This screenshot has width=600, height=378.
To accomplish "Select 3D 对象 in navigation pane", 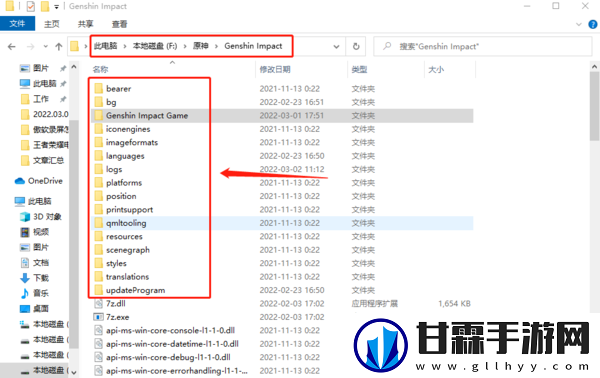I will (x=47, y=217).
